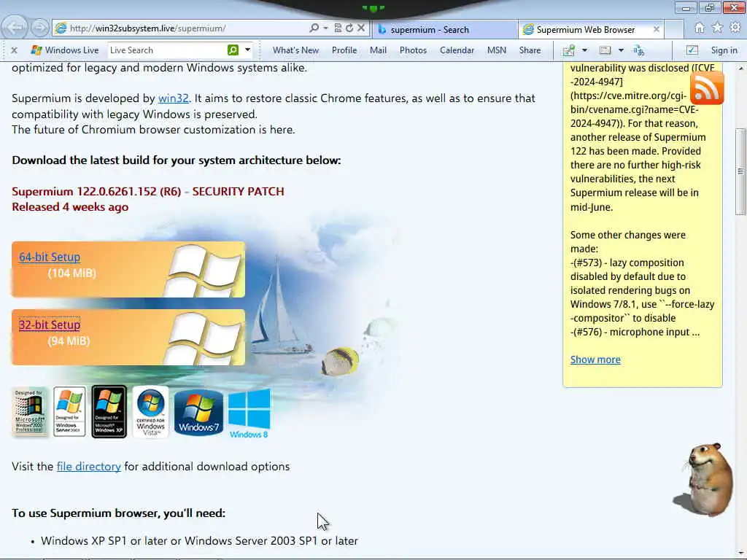Click the compatibility view icon in address bar
747x560 pixels.
coord(338,28)
